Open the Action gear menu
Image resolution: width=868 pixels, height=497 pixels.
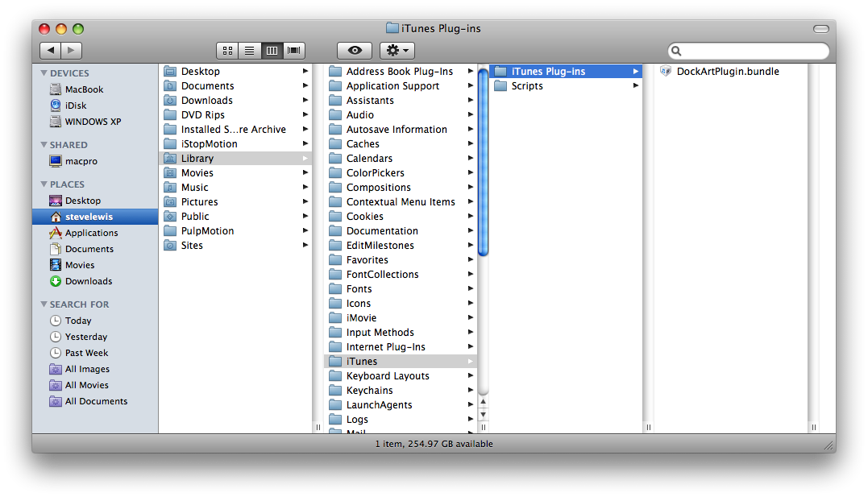click(x=397, y=51)
